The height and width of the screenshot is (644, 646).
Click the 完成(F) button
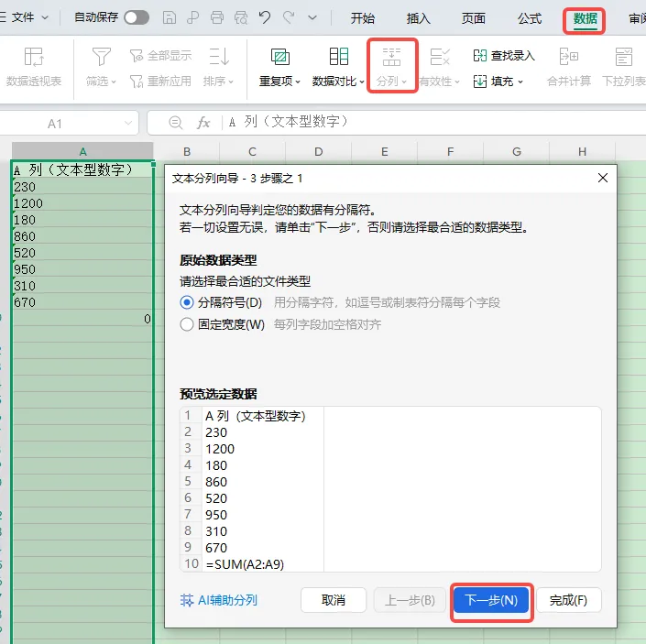tap(568, 600)
